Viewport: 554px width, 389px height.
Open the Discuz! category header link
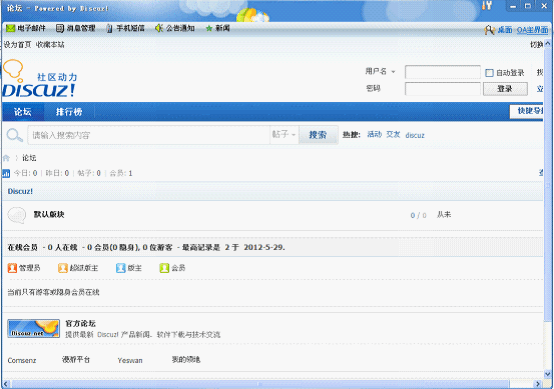[20, 191]
